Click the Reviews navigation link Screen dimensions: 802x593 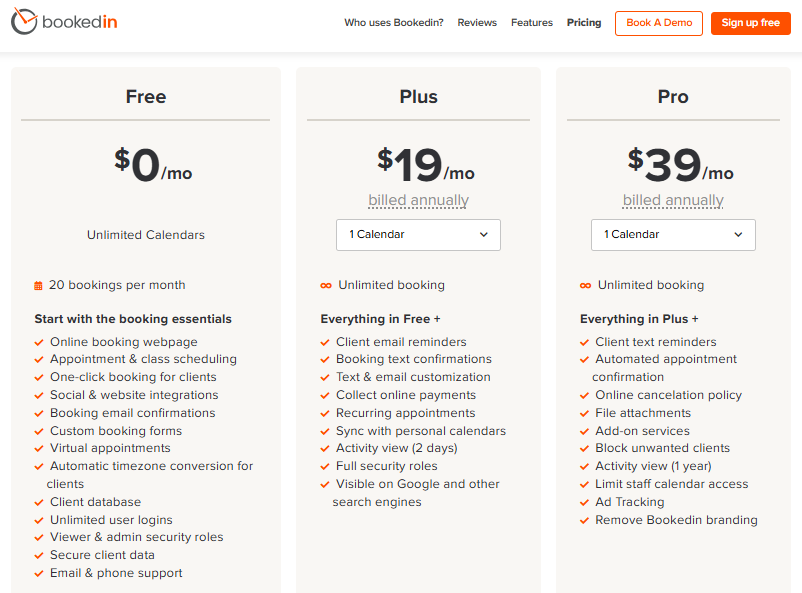476,22
